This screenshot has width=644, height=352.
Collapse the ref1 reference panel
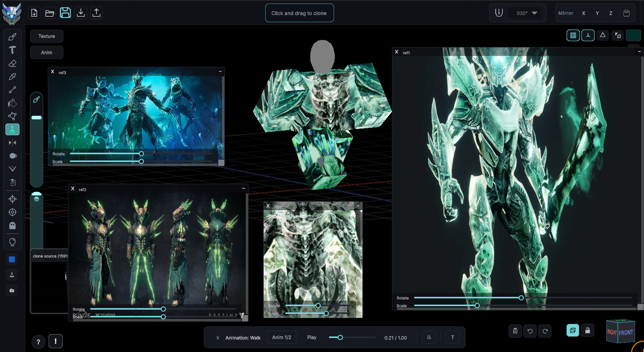(x=639, y=52)
